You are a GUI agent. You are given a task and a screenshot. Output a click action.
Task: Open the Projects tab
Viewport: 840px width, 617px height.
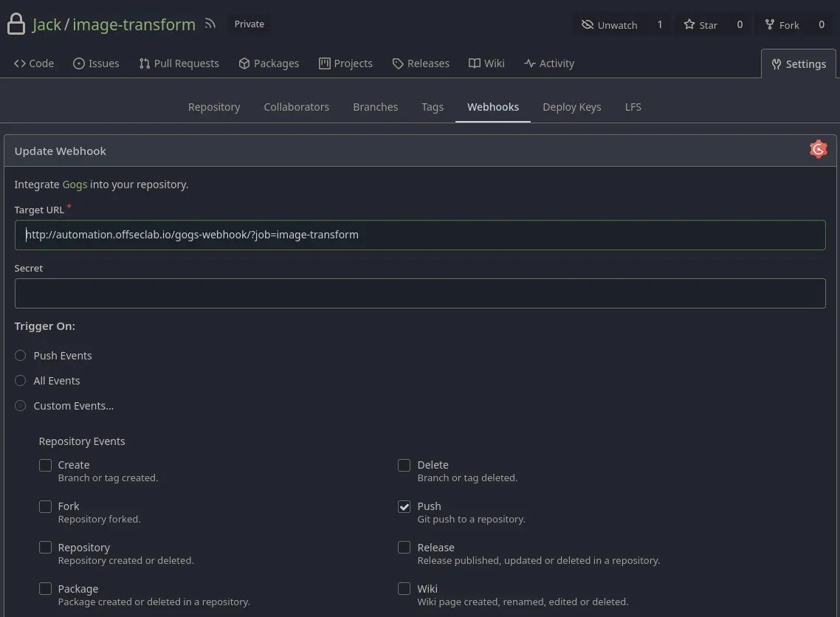coord(345,63)
